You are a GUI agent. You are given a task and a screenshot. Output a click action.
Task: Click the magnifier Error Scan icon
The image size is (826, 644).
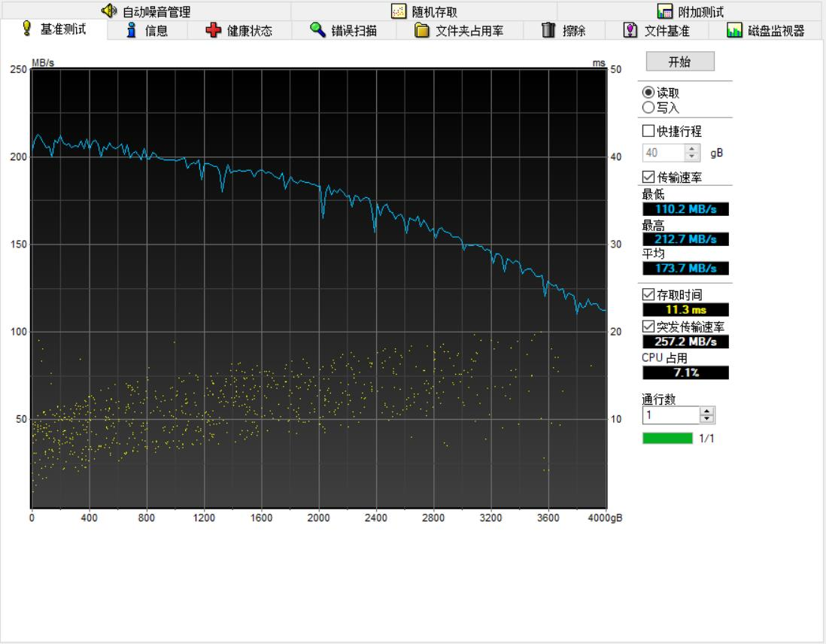click(318, 30)
